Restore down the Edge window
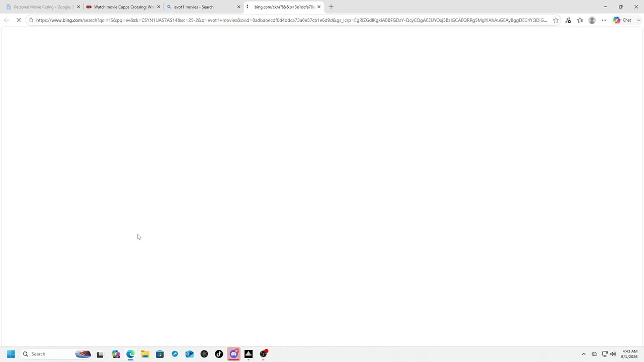Viewport: 644px width, 362px height. pyautogui.click(x=621, y=7)
